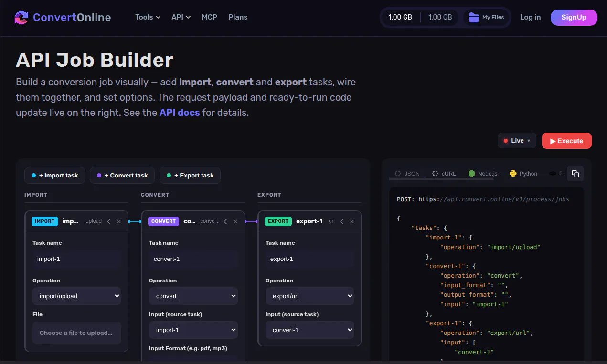The image size is (607, 364).
Task: Open the import/upload operation dropdown
Action: [77, 296]
